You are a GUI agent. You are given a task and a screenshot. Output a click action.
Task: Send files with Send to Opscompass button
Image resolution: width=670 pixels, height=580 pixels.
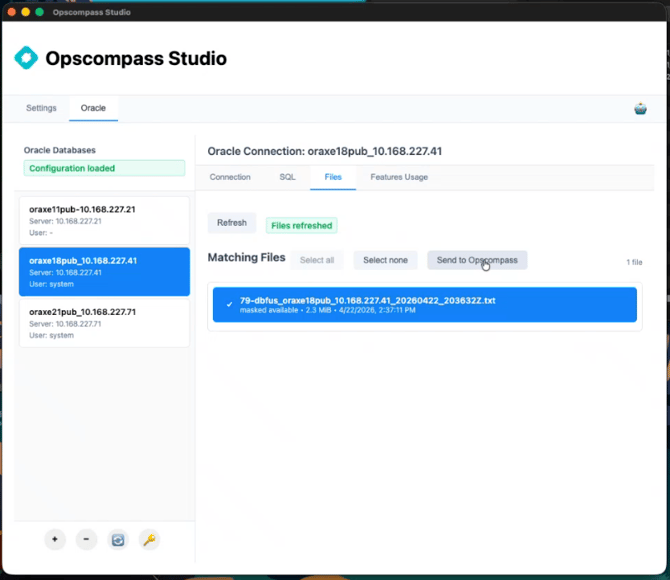pos(477,260)
